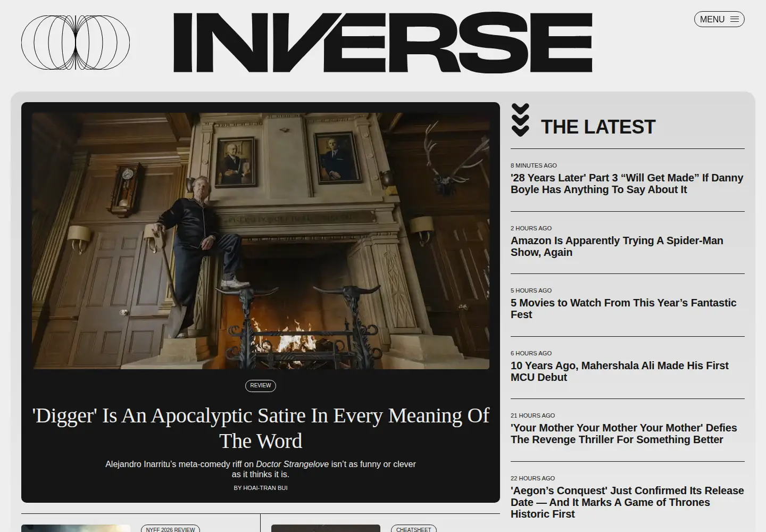Click the Digger review subtitle text
The width and height of the screenshot is (766, 532).
261,469
